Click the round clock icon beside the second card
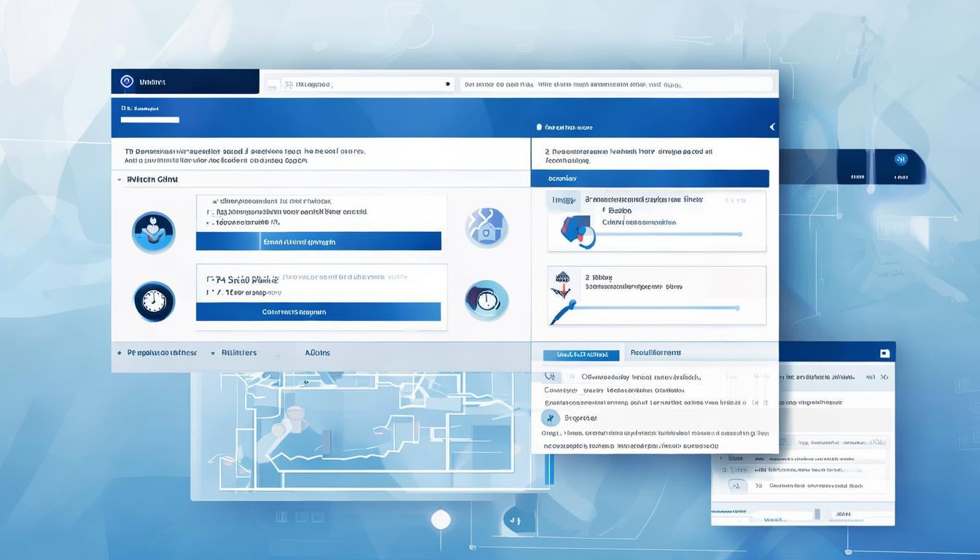The image size is (980, 560). pyautogui.click(x=154, y=301)
